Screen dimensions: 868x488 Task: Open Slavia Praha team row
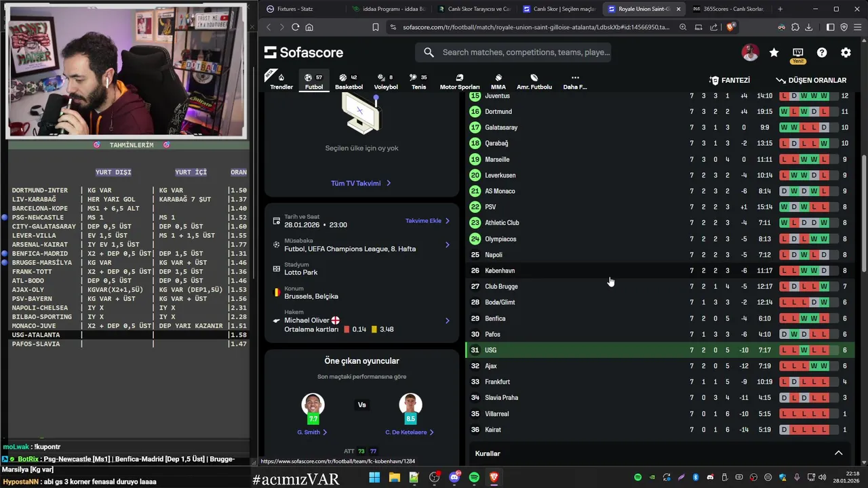tap(659, 398)
